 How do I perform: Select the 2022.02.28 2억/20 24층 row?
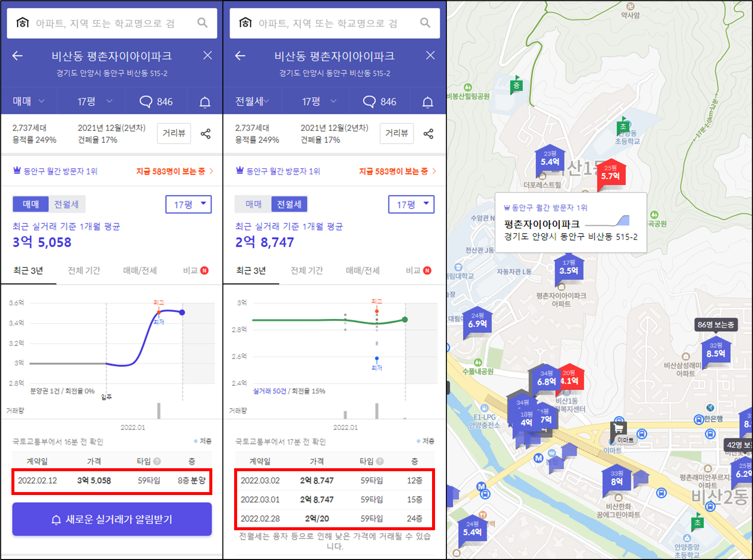pos(334,518)
